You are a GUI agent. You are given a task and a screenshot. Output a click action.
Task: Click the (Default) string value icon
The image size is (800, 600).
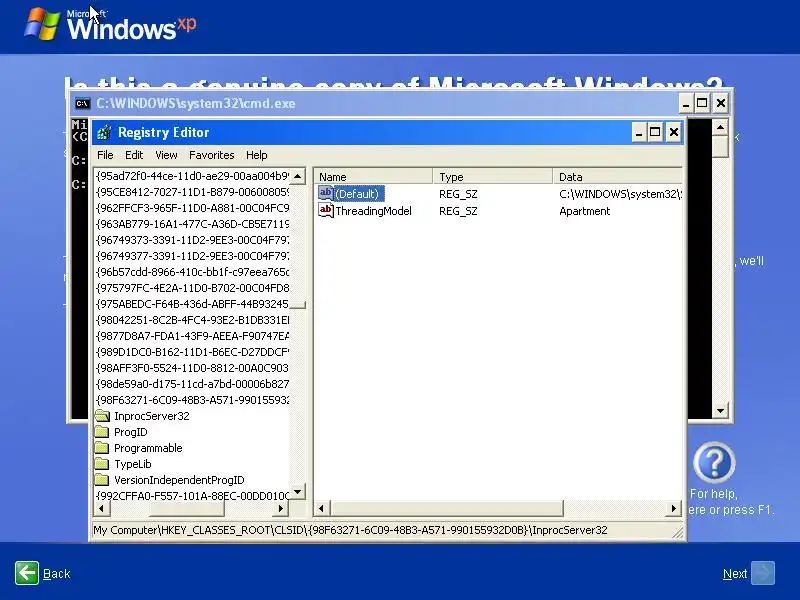[326, 193]
